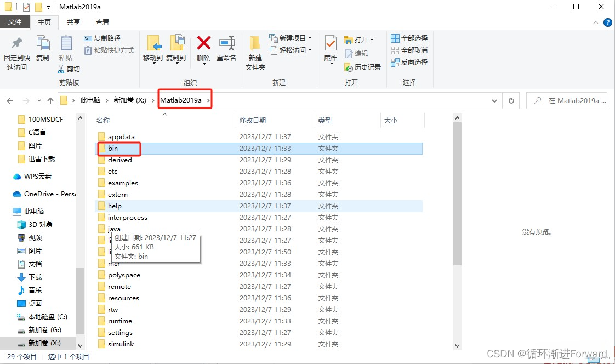
Task: Click the search Matlab2019a field
Action: (566, 101)
